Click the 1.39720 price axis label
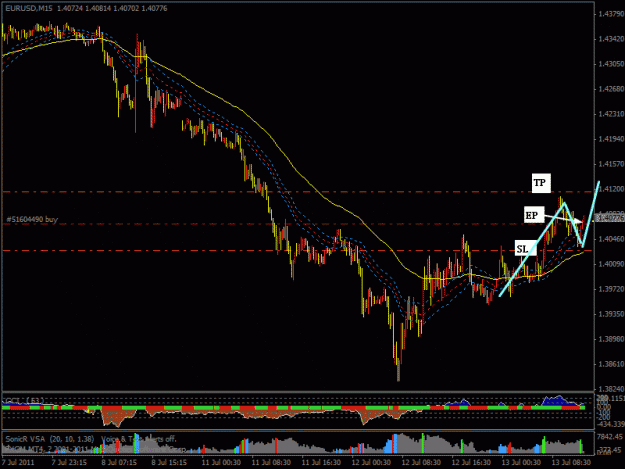 tap(611, 289)
